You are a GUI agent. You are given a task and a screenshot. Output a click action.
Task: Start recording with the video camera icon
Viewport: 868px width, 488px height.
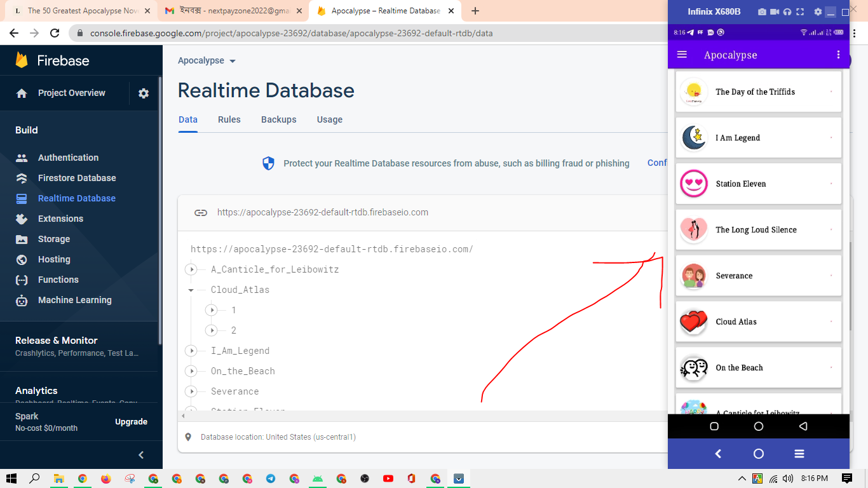[x=775, y=12]
